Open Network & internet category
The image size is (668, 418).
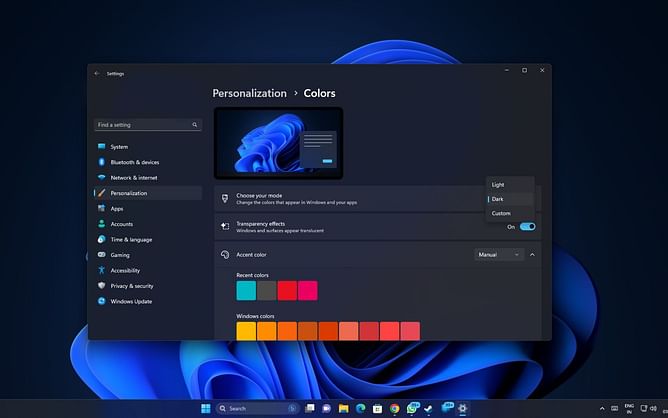(147, 178)
